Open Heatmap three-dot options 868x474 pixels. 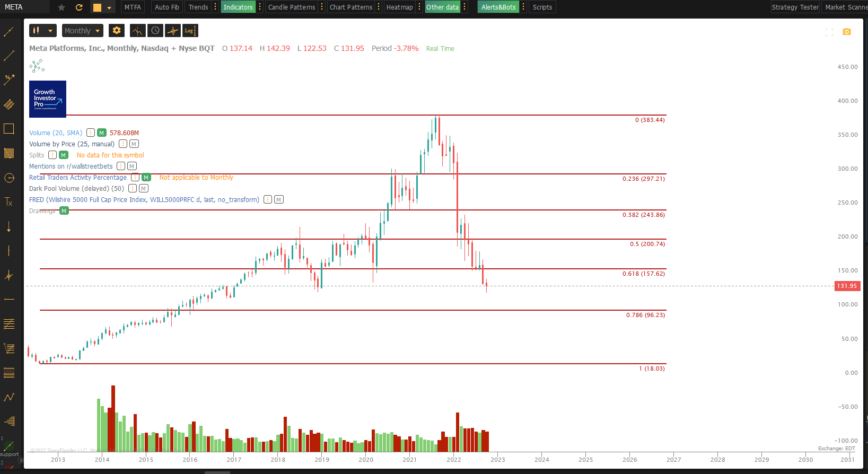pos(419,7)
